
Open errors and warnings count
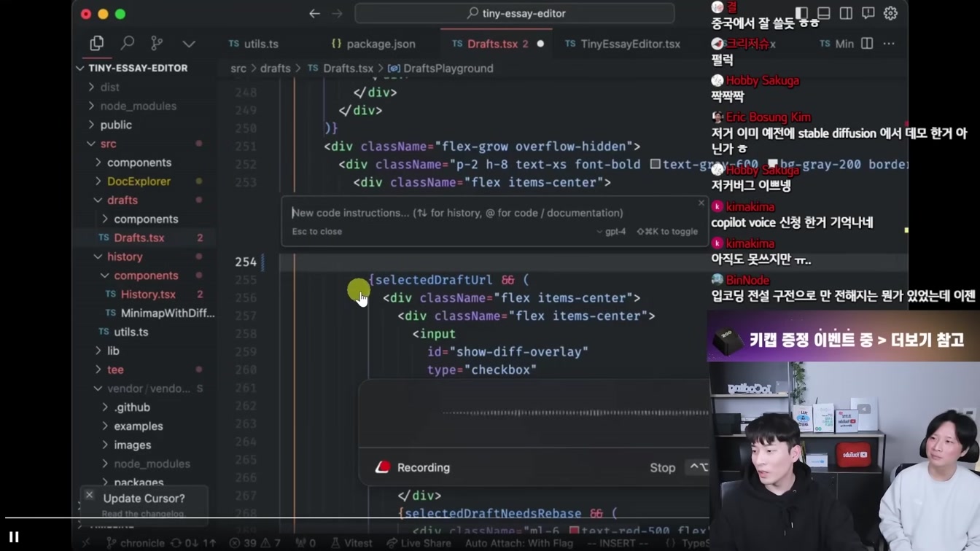(x=255, y=543)
